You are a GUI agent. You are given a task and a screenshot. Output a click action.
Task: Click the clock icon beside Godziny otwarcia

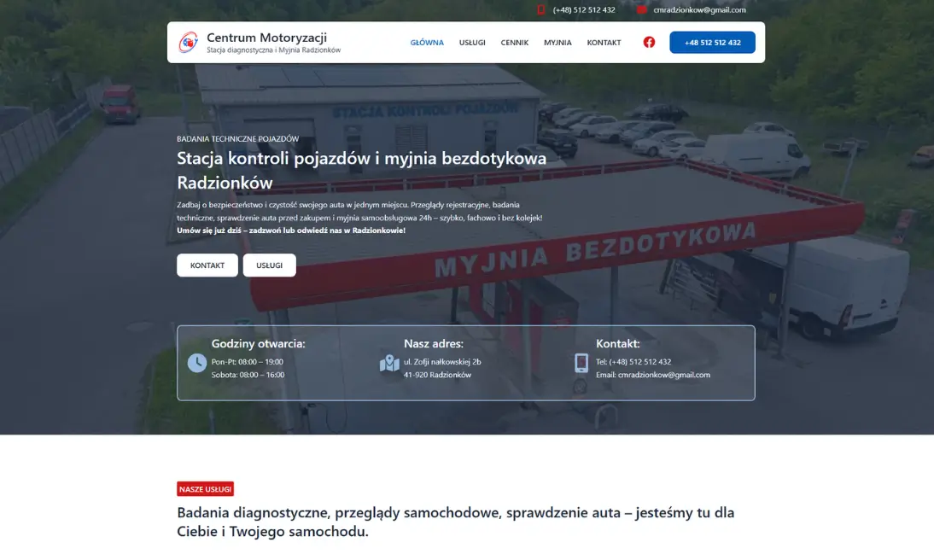click(x=197, y=363)
